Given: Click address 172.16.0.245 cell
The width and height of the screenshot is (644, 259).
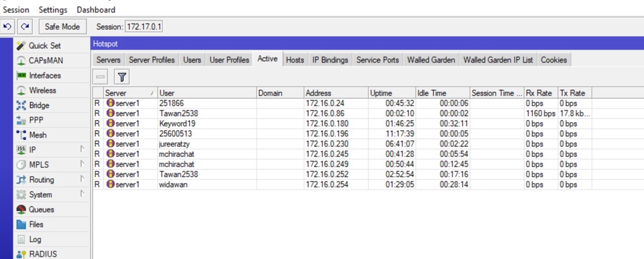Looking at the screenshot, I should coord(336,154).
